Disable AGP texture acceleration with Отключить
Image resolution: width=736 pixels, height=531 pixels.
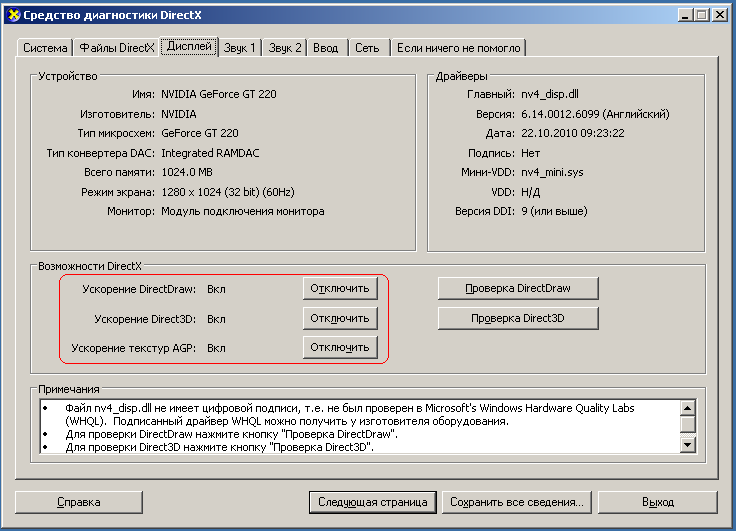click(340, 347)
